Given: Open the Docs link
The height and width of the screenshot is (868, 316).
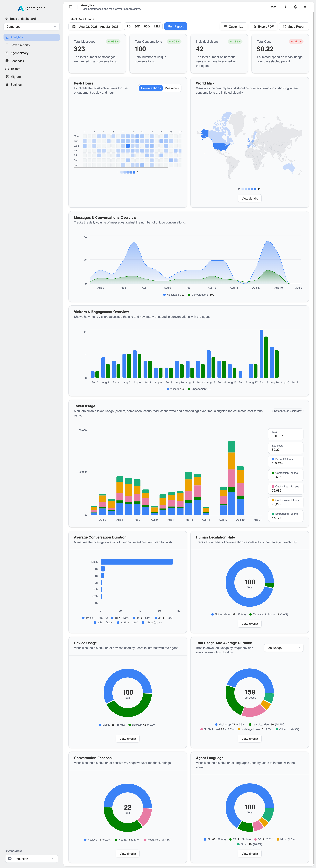Looking at the screenshot, I should click(x=273, y=7).
